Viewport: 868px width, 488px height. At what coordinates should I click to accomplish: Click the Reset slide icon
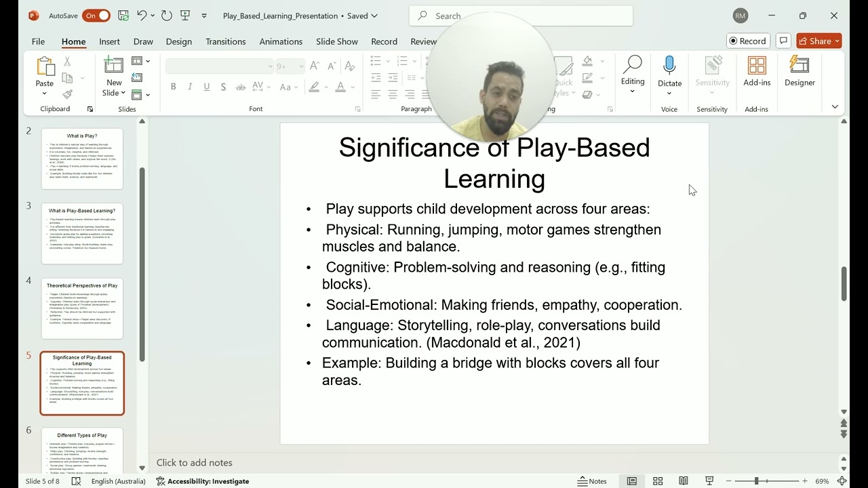pyautogui.click(x=137, y=78)
